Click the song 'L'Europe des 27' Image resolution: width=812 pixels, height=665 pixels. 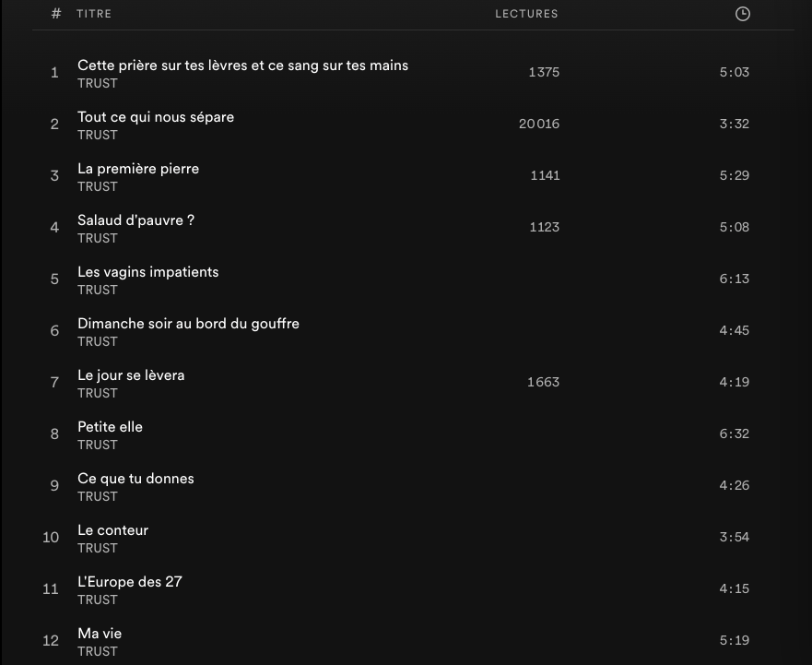[x=130, y=582]
